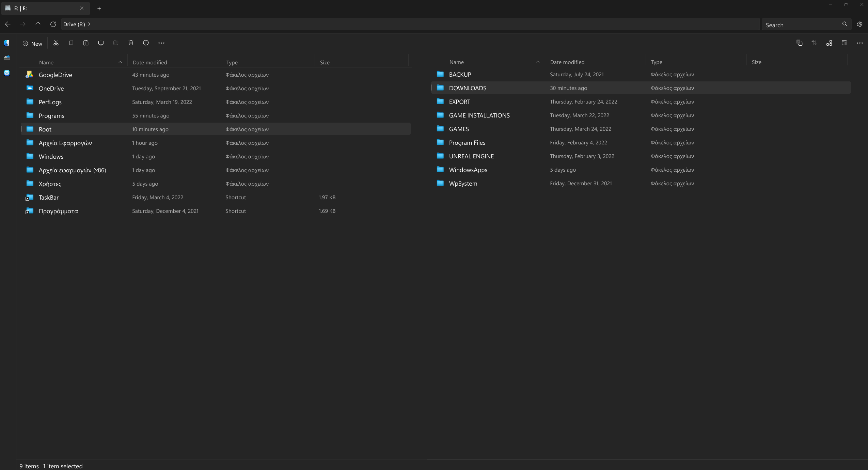Viewport: 868px width, 470px height.
Task: Expand the Drive (E:) breadcrumb chevron
Action: point(90,24)
